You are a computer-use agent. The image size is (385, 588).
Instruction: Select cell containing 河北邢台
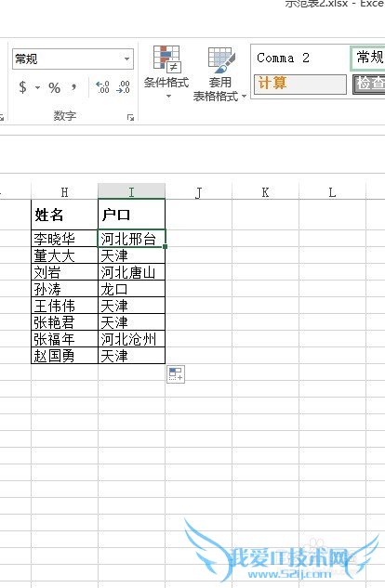click(x=131, y=239)
